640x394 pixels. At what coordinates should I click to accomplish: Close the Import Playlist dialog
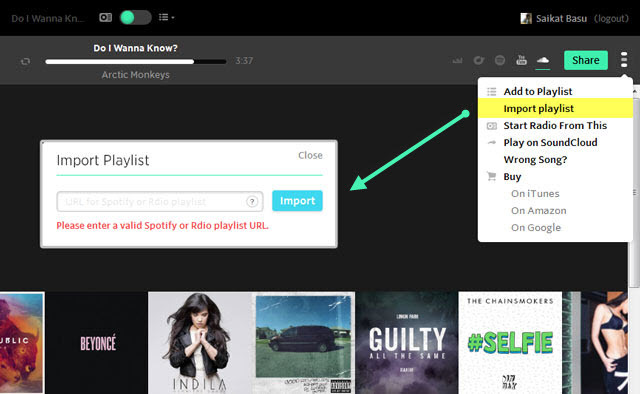point(310,156)
